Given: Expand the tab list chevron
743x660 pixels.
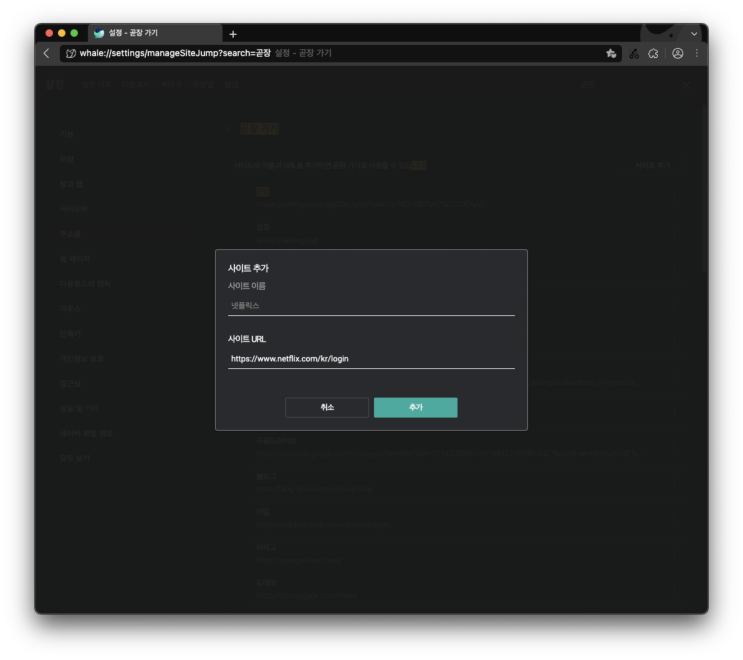Looking at the screenshot, I should tap(694, 34).
